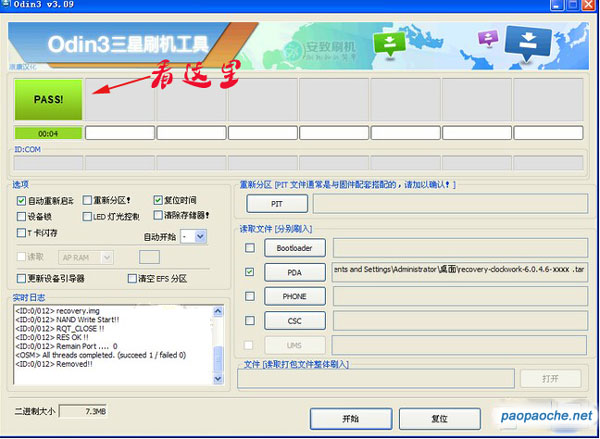This screenshot has height=439, width=600.
Task: Tick the checkbox beside Bootloader
Action: (250, 248)
